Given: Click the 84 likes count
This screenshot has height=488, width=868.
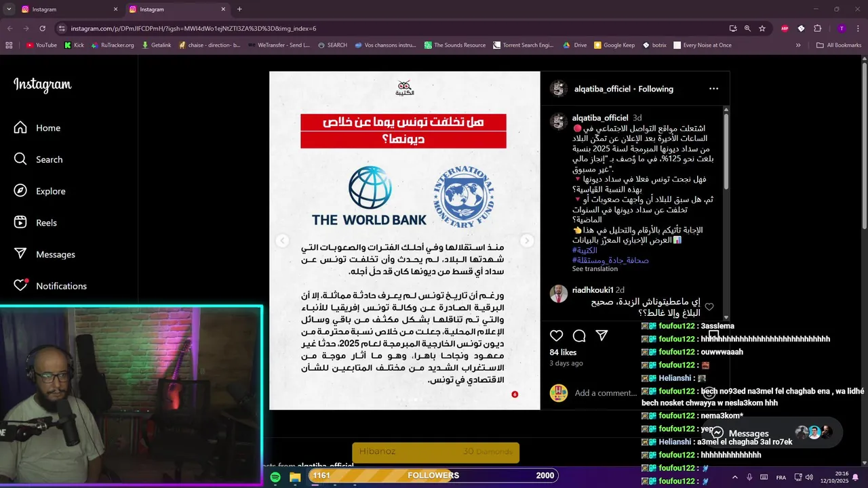Looking at the screenshot, I should pyautogui.click(x=563, y=352).
